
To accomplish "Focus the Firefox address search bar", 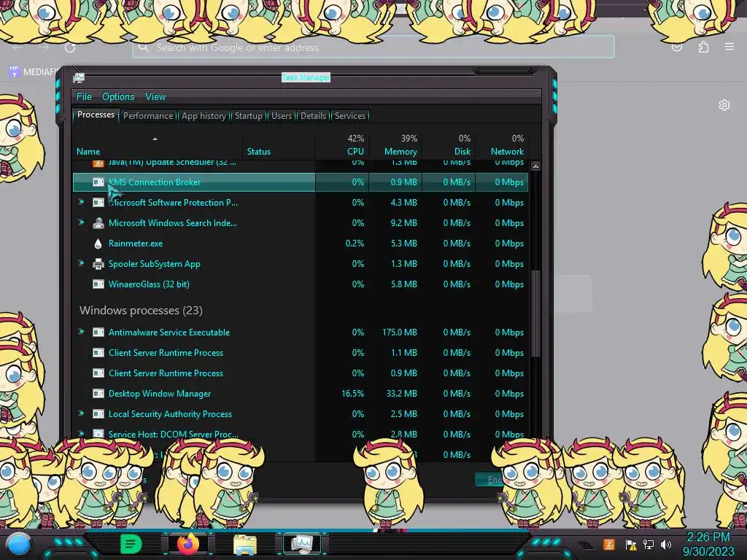I will [373, 47].
